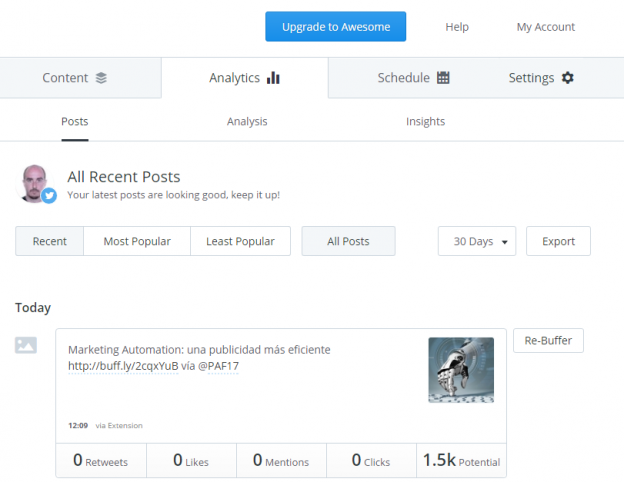Open the All Posts type filter

348,241
